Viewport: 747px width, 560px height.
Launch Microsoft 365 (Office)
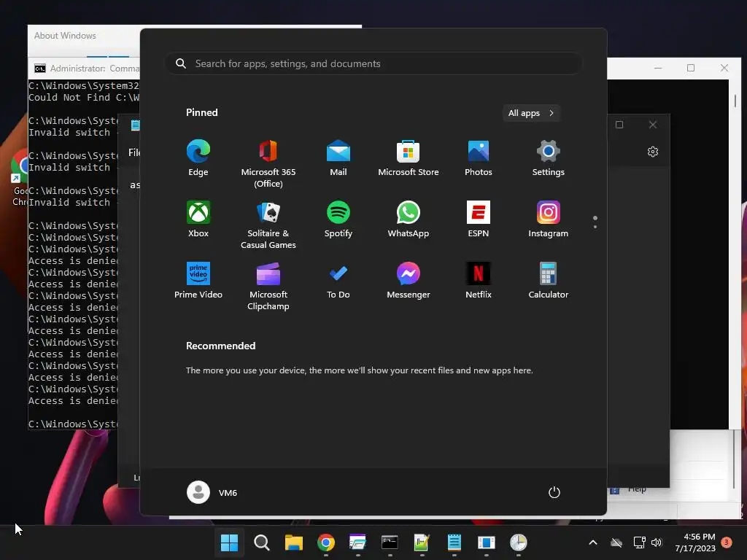click(x=268, y=164)
